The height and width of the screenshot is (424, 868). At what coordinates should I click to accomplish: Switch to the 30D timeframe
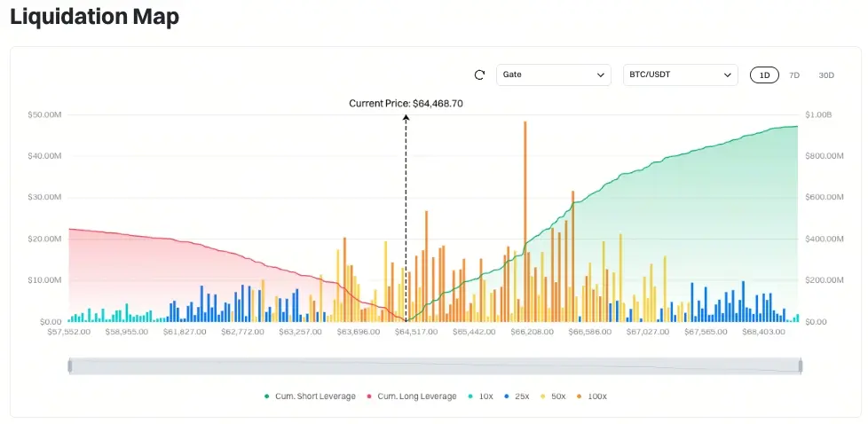pyautogui.click(x=826, y=75)
